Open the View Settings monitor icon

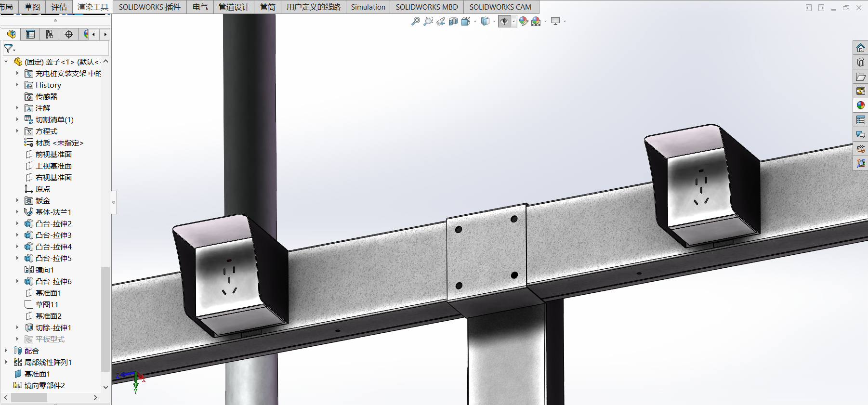(x=555, y=21)
